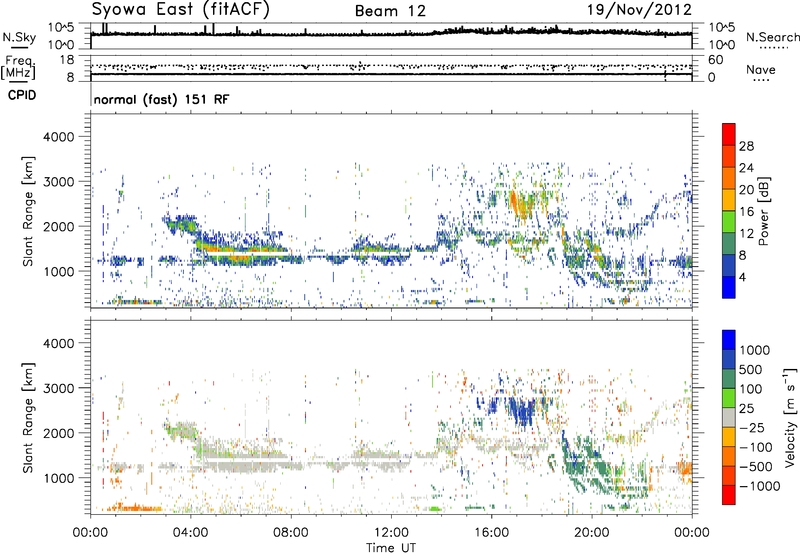
Task: Click the 'Freq. [MHz]' axis label
Action: point(19,67)
